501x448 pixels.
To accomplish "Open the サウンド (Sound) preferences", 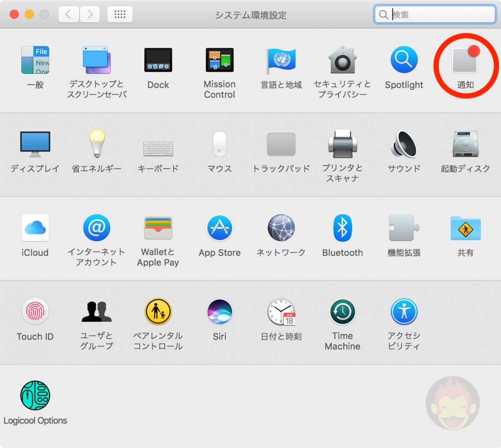I will click(404, 144).
